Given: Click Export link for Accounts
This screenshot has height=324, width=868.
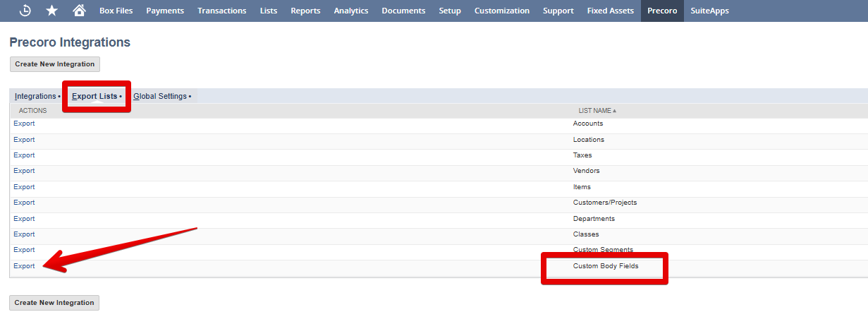Looking at the screenshot, I should 24,124.
